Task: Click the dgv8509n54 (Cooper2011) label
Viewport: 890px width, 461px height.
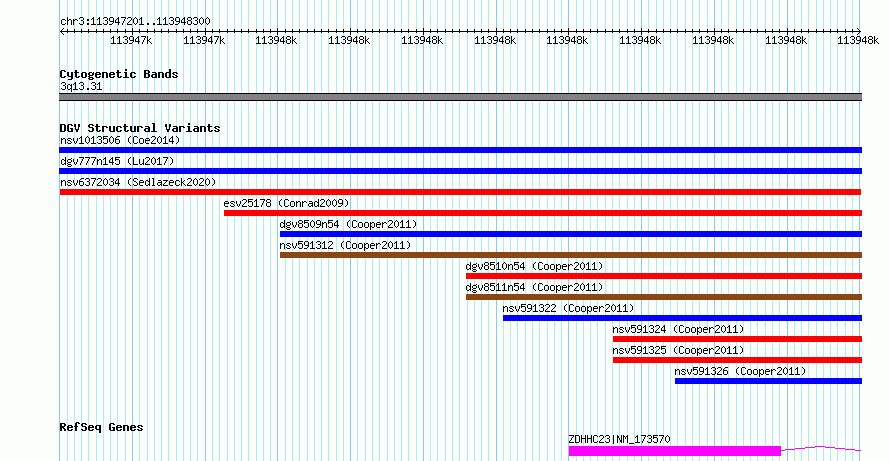Action: point(348,224)
